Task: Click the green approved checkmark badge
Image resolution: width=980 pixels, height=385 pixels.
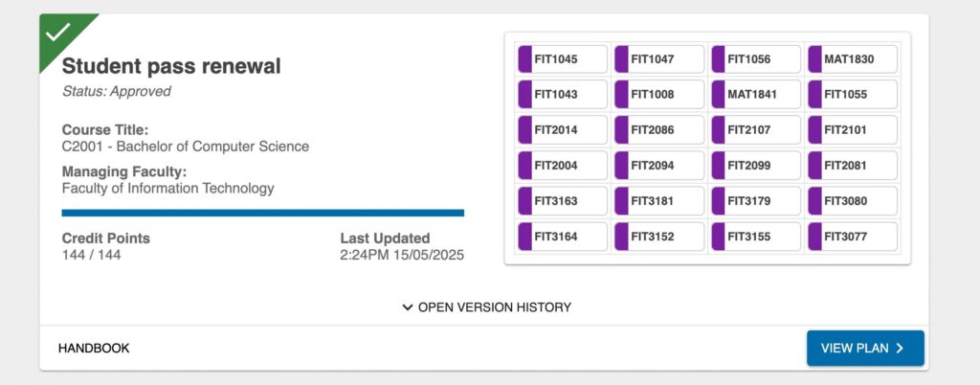Action: pyautogui.click(x=57, y=32)
